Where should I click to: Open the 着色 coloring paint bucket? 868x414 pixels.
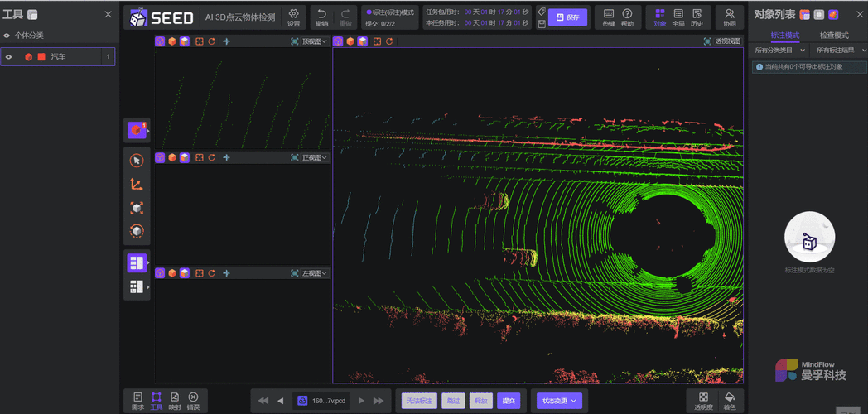730,400
